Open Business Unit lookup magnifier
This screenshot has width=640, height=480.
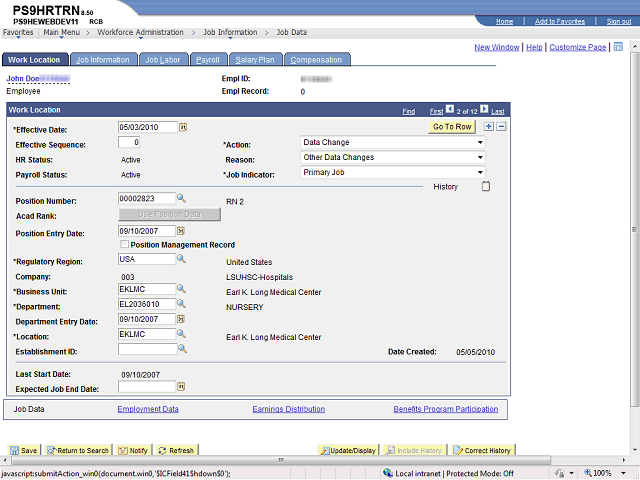pos(181,289)
